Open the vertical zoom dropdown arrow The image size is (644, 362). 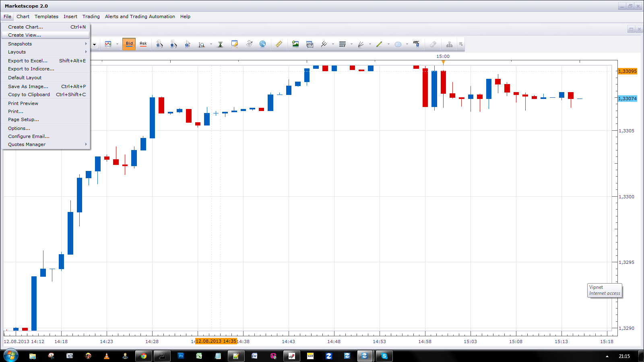(211, 44)
